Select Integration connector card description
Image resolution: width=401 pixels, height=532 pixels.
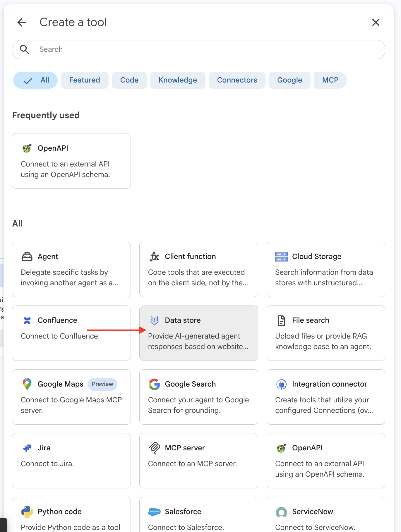[x=324, y=405]
